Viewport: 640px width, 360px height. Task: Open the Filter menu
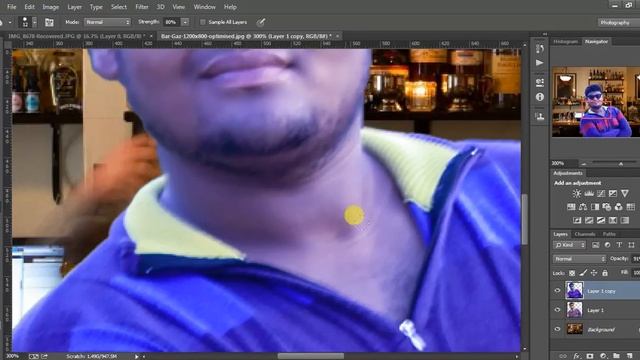(x=142, y=7)
